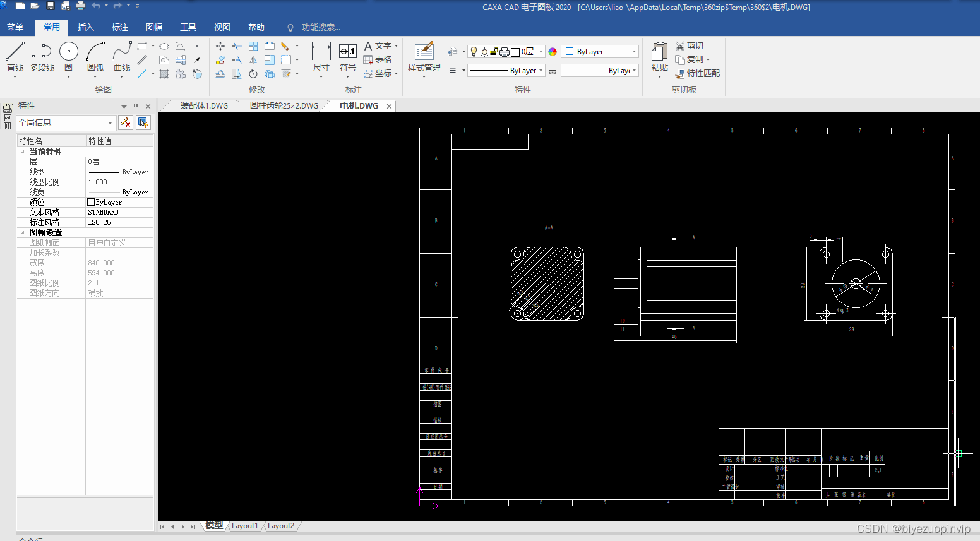This screenshot has width=980, height=541.
Task: Click the save icon in quick access bar
Action: [x=51, y=6]
